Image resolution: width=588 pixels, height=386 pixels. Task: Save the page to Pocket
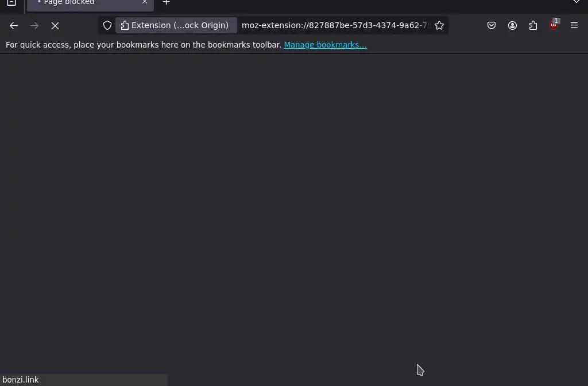point(492,25)
